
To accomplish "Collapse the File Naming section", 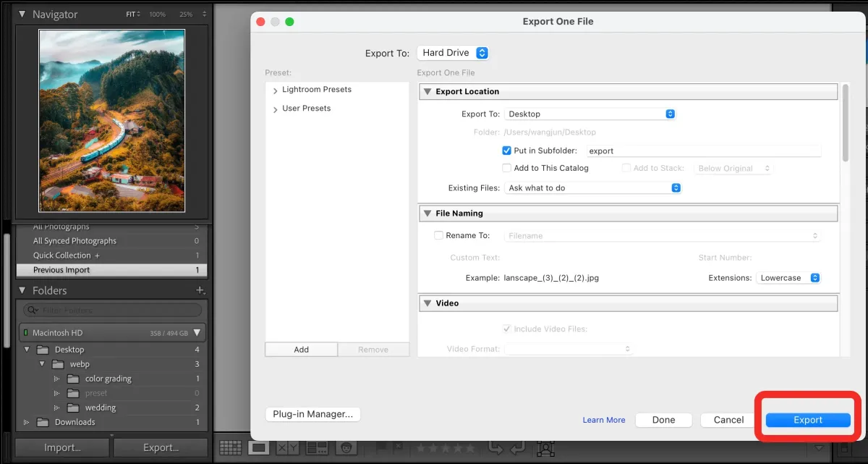I will click(x=427, y=214).
